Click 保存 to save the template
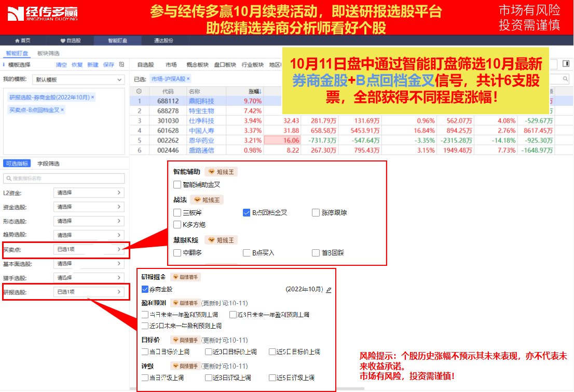Screen dimensions: 574x392 point(108,65)
